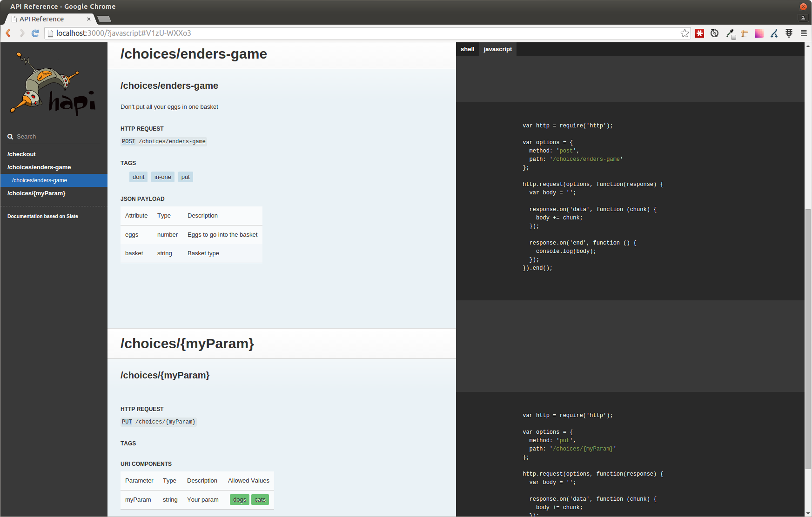812x517 pixels.
Task: Click the page vertical scrollbar thumb
Action: [808, 339]
